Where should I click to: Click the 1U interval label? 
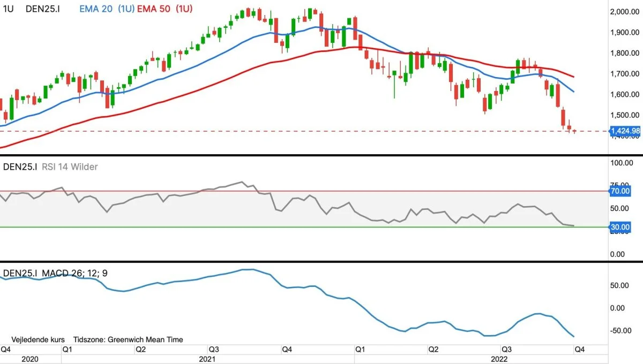(x=9, y=9)
